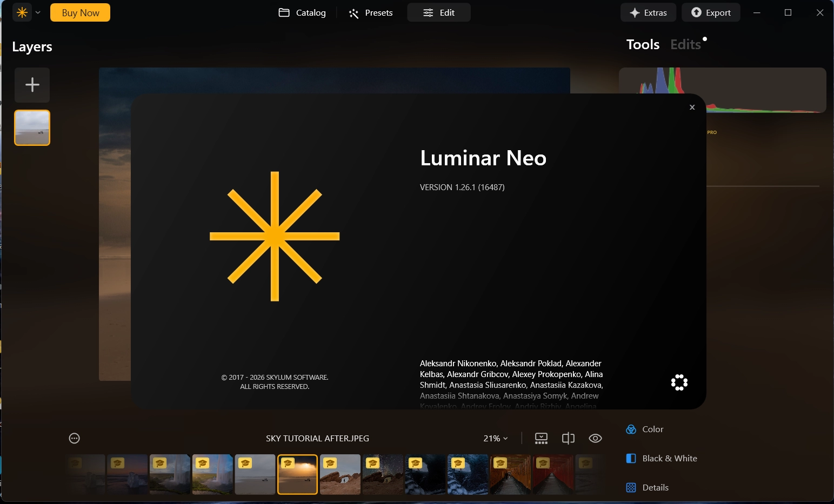Image resolution: width=834 pixels, height=504 pixels.
Task: Open the Black & White tool
Action: (661, 459)
